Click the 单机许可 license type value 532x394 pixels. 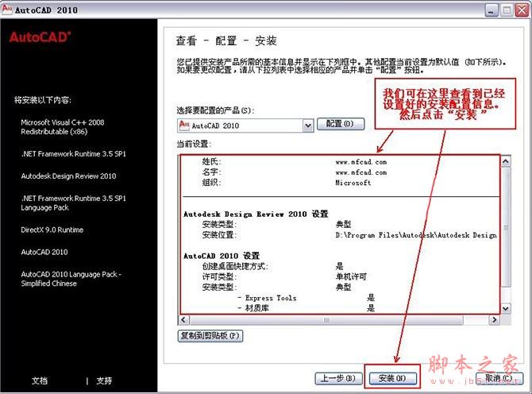[x=351, y=276]
